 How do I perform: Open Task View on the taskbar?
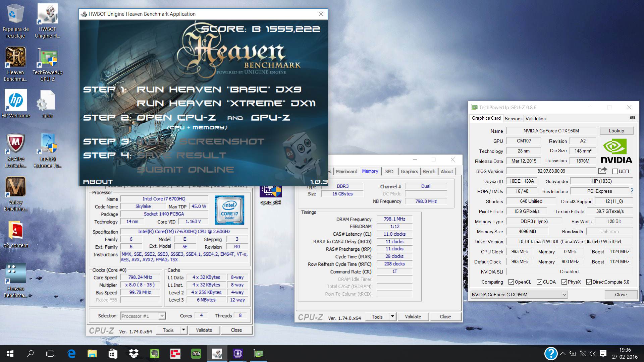tap(50, 354)
